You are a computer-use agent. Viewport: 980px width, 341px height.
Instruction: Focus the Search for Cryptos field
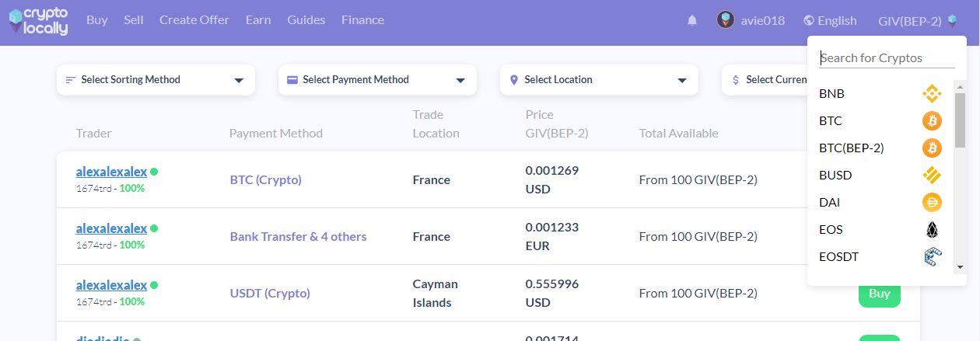[887, 58]
